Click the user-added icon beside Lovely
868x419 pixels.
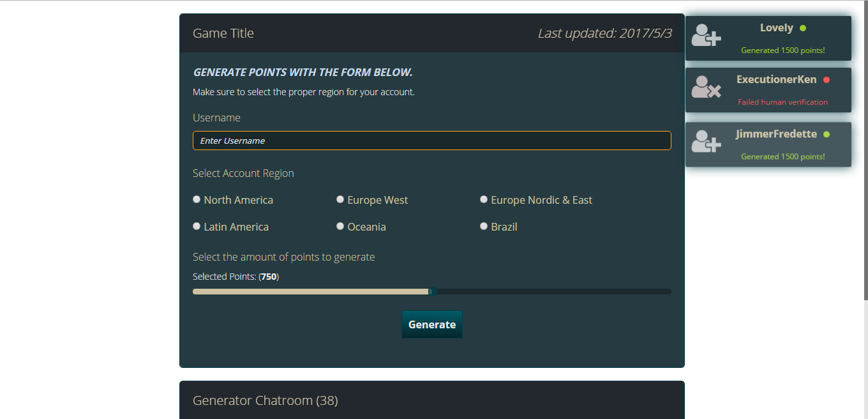706,35
